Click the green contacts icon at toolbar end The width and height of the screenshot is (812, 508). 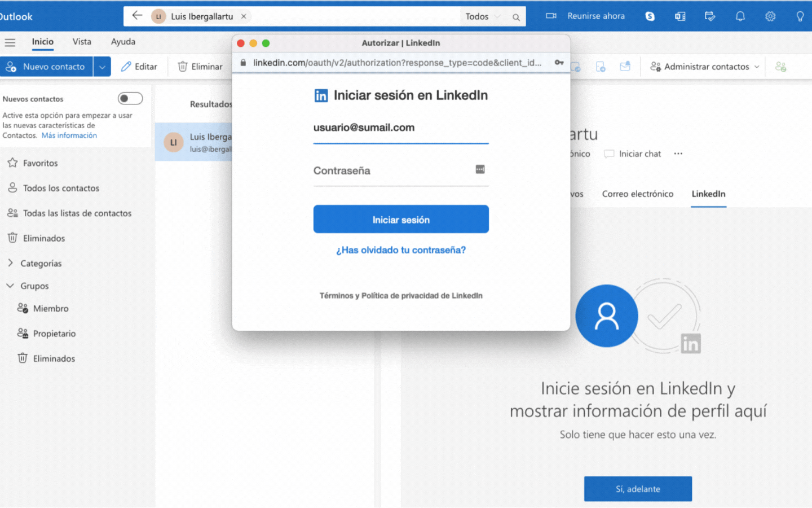point(780,67)
